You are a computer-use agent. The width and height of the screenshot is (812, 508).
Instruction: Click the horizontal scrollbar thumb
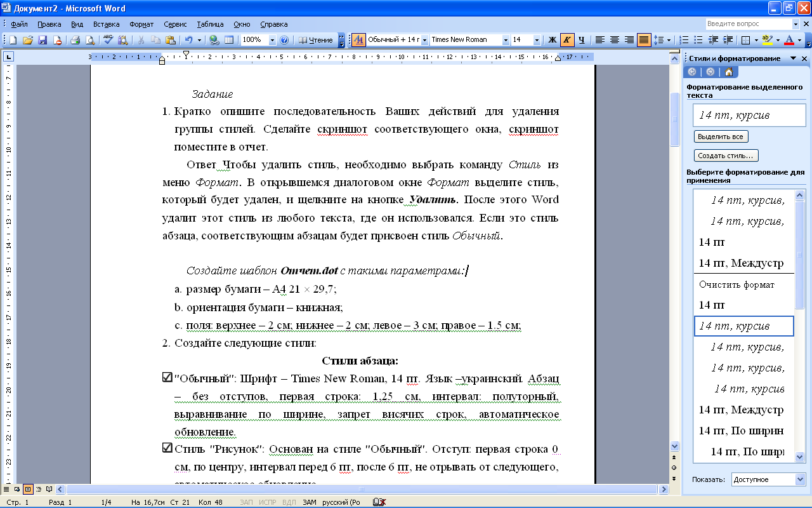362,490
